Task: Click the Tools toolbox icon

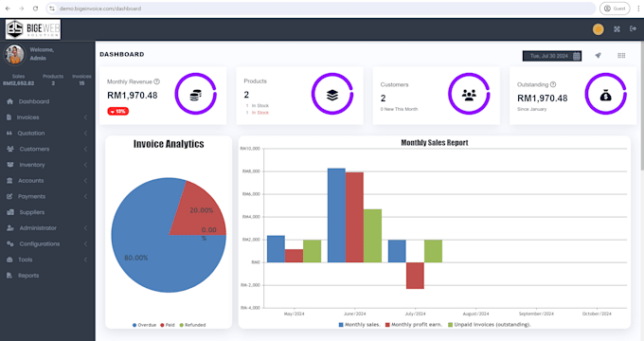Action: tap(9, 260)
